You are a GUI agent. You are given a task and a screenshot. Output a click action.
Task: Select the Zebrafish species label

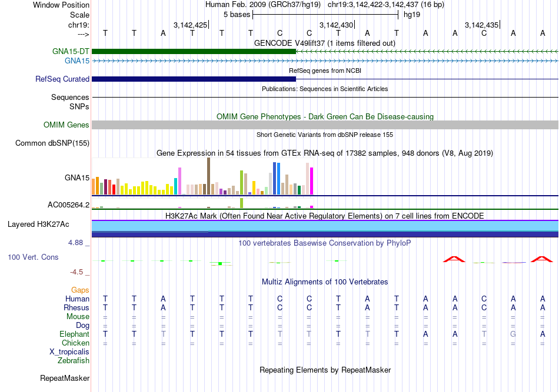click(74, 361)
